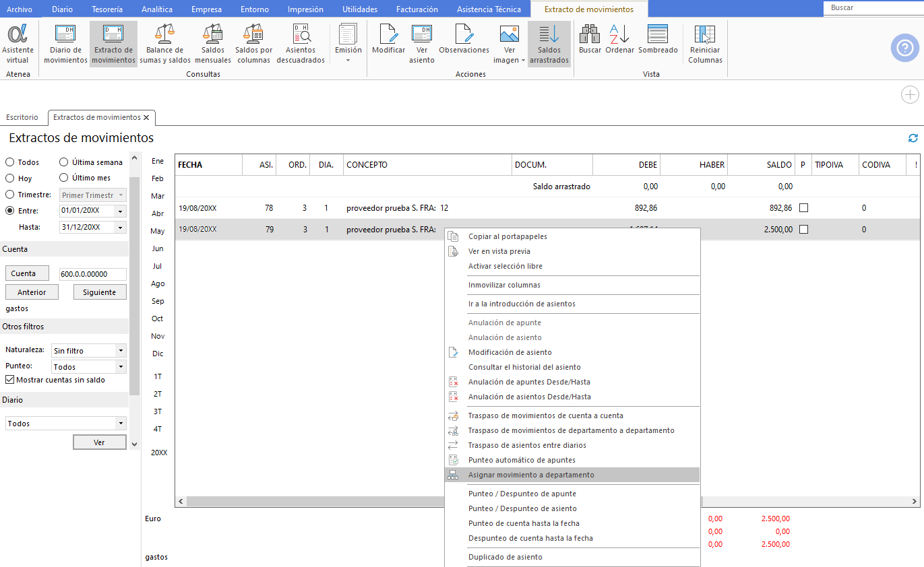Open the Diario Todos dropdown
The image size is (924, 567).
121,424
